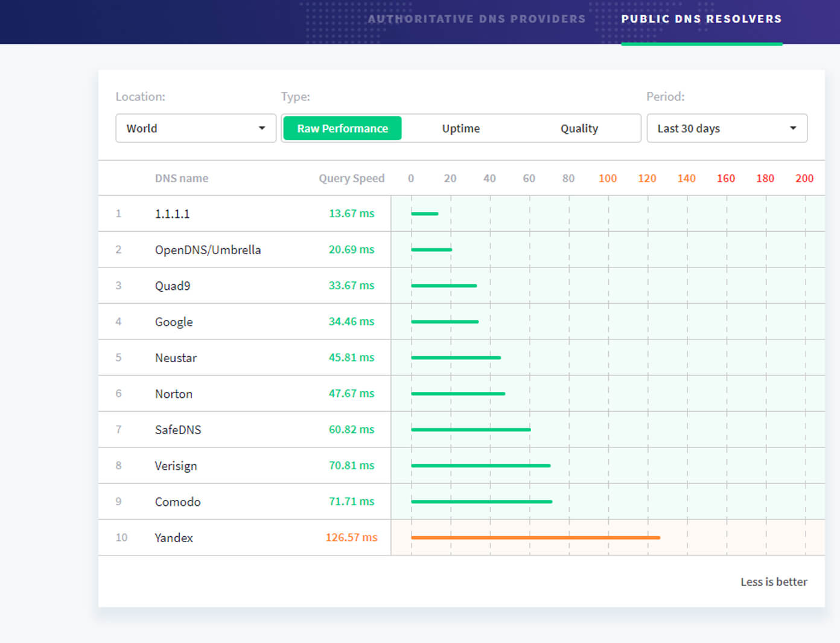Click the green Neustar performance bar
Screen dimensions: 840x643
point(456,357)
